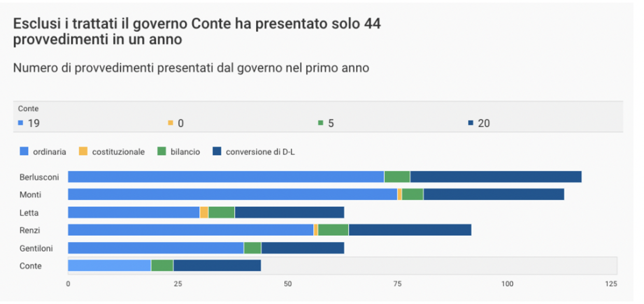Select Renzi's light blue ordinaria segment
The height and width of the screenshot is (304, 644).
click(x=190, y=230)
